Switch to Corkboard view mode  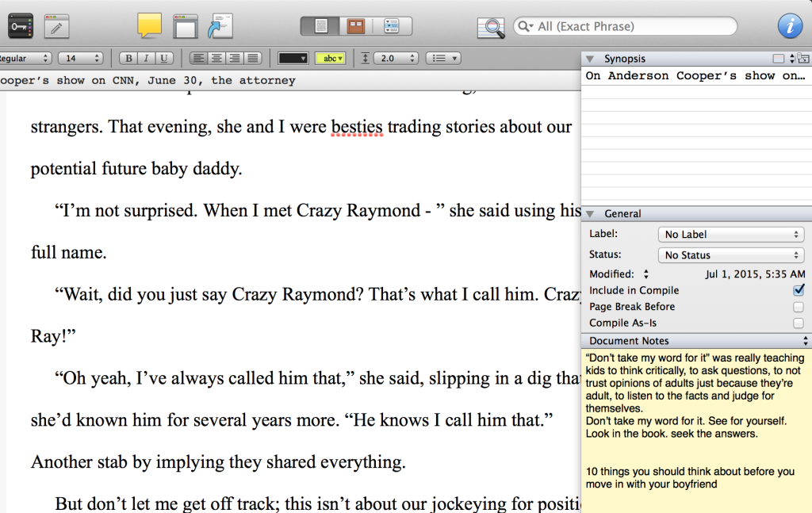(354, 25)
